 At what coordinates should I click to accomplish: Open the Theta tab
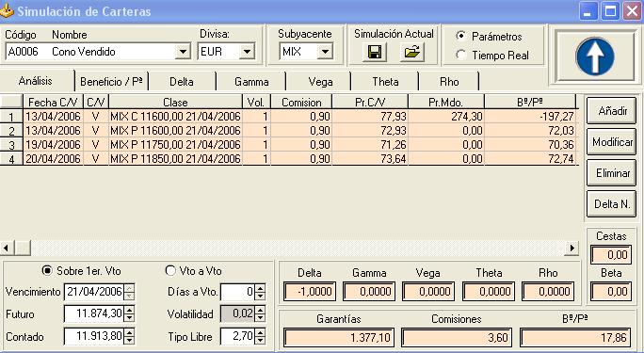point(385,82)
